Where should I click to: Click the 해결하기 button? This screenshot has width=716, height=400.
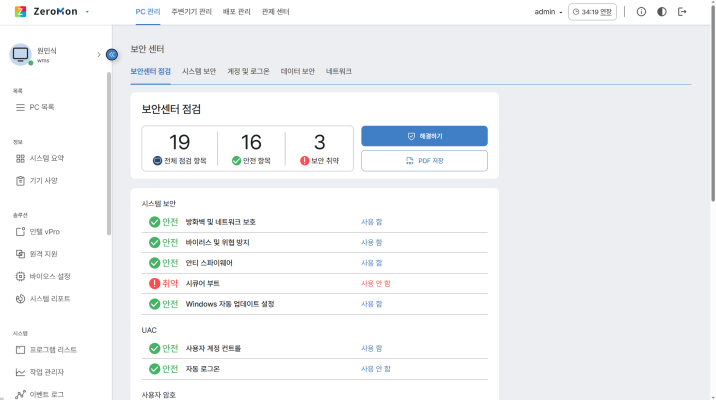(x=424, y=136)
